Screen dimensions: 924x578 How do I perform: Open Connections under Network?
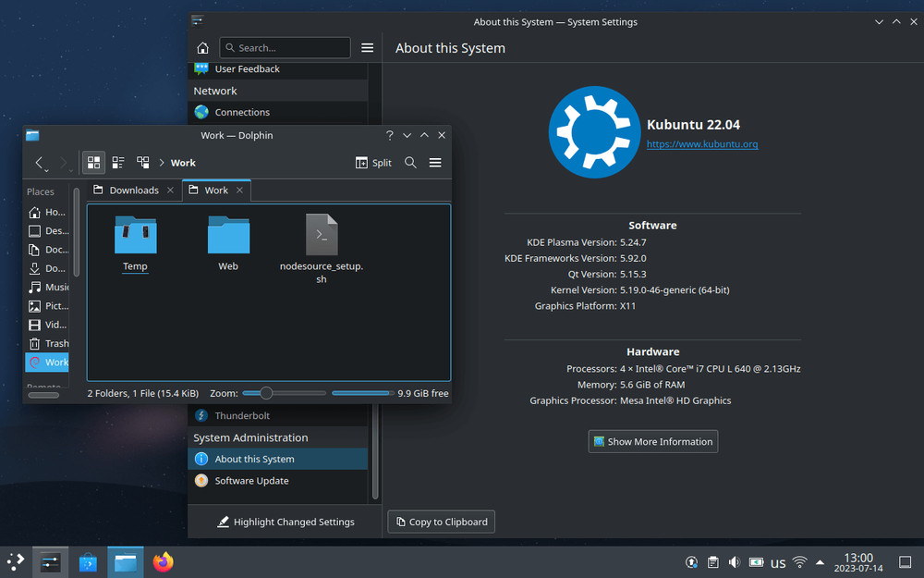(x=277, y=112)
